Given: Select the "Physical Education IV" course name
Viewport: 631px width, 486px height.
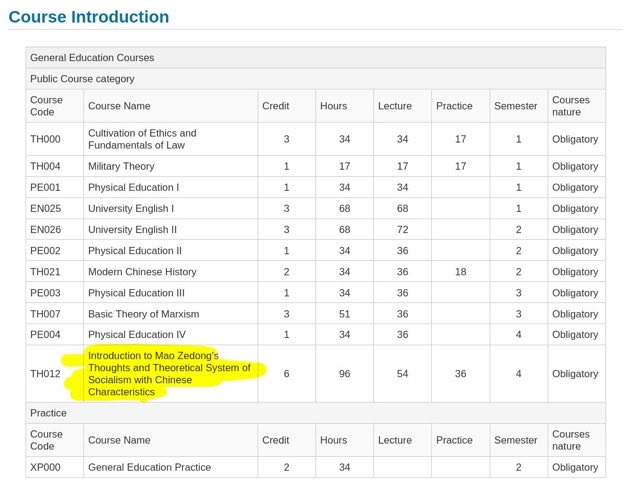Looking at the screenshot, I should [137, 335].
